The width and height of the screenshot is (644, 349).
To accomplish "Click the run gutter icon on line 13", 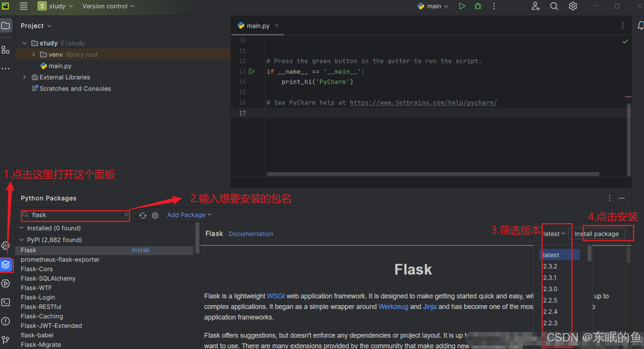I will pos(252,71).
